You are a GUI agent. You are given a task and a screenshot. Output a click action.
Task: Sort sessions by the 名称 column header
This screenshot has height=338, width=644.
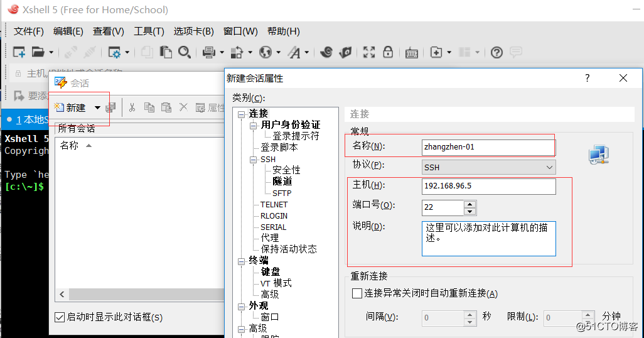click(x=69, y=145)
